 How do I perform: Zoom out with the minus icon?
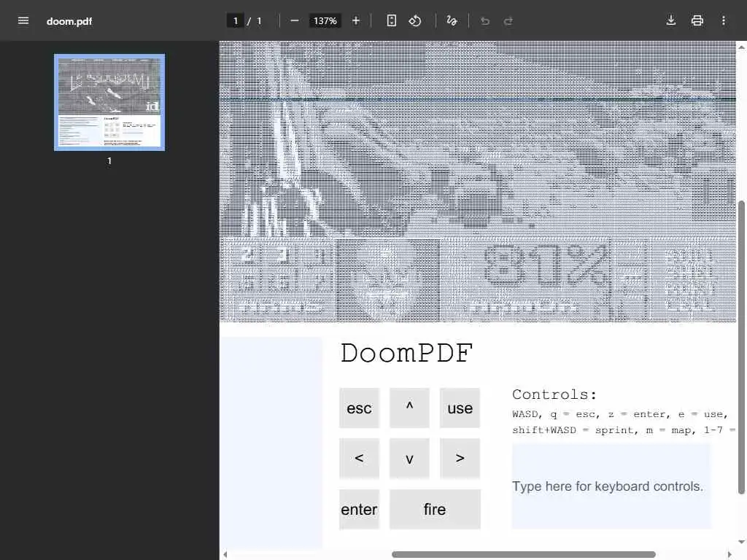coord(295,20)
